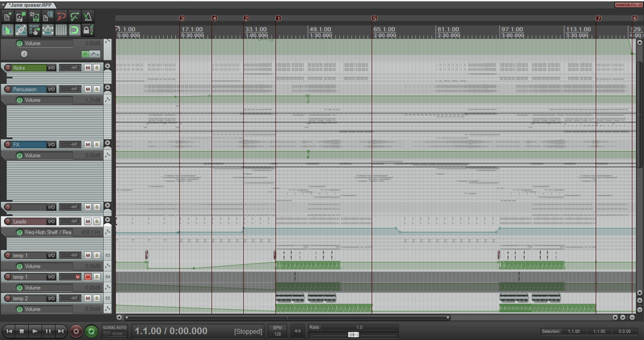
Task: Click the MONITOR FX button
Action: [x=626, y=5]
